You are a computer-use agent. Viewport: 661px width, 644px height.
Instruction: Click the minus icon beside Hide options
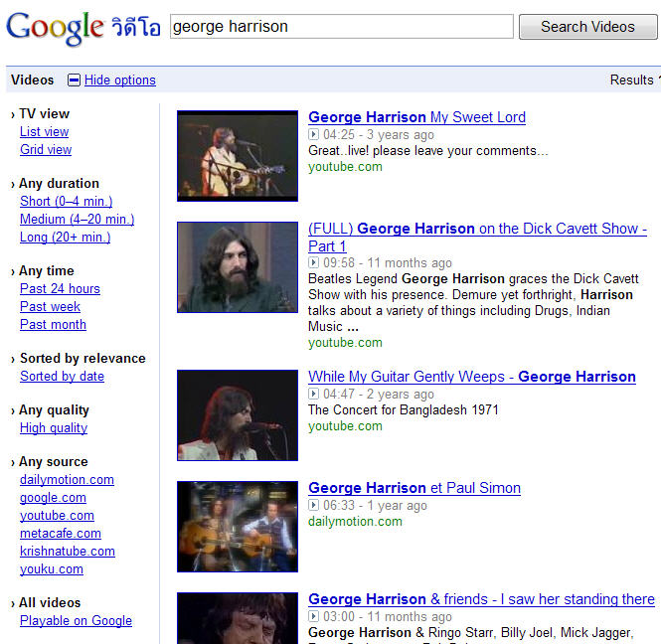coord(74,80)
